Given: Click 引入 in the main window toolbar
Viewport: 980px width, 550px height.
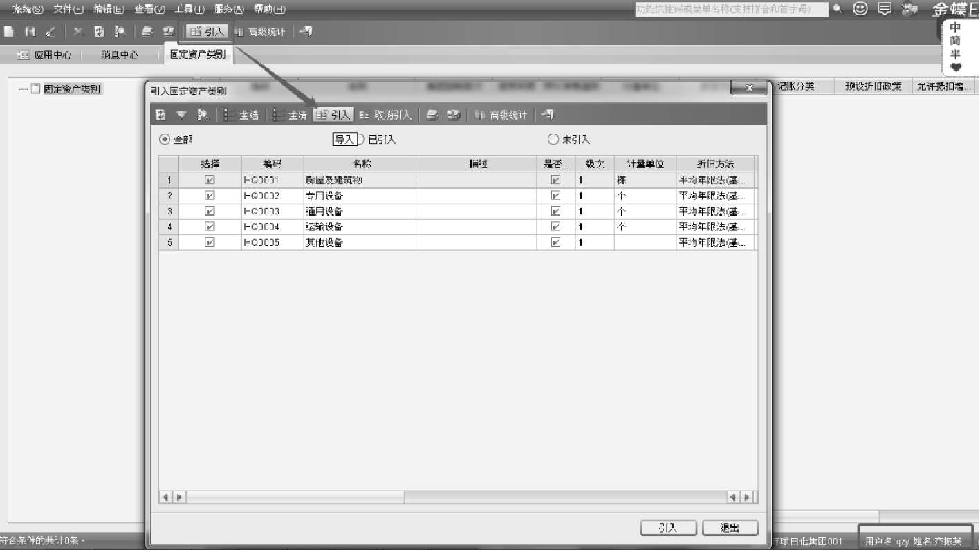Looking at the screenshot, I should pos(207,31).
